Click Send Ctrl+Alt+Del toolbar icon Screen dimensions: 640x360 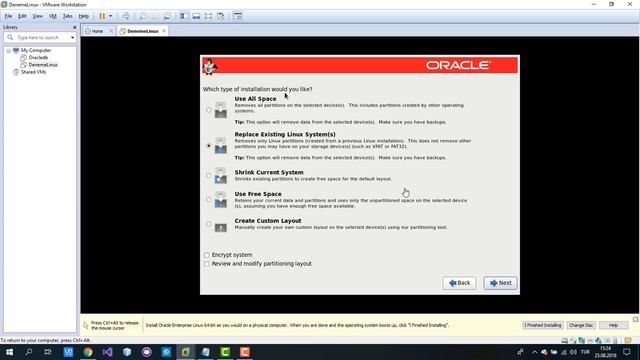point(126,16)
